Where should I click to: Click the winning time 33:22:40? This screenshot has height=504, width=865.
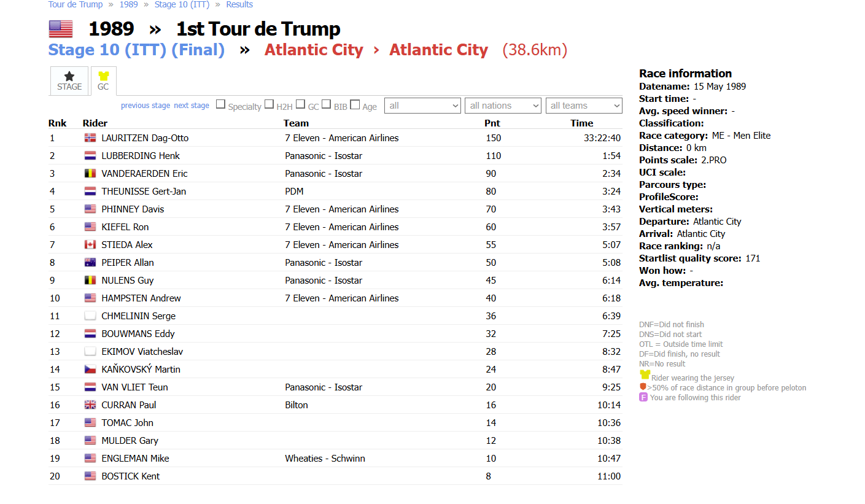(602, 138)
